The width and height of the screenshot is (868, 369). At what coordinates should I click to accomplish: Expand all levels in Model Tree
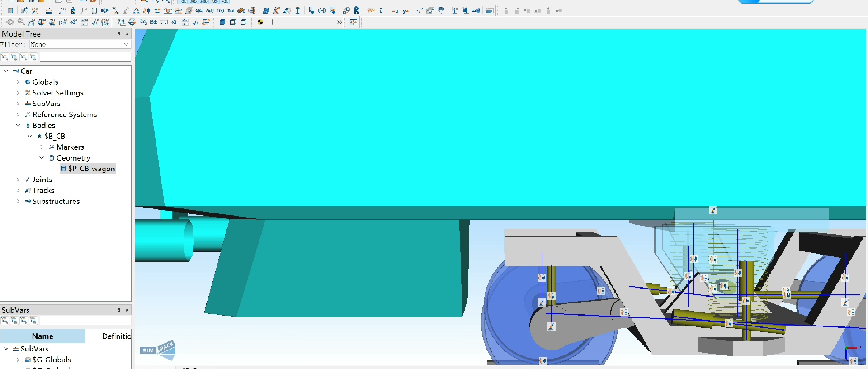[x=33, y=57]
